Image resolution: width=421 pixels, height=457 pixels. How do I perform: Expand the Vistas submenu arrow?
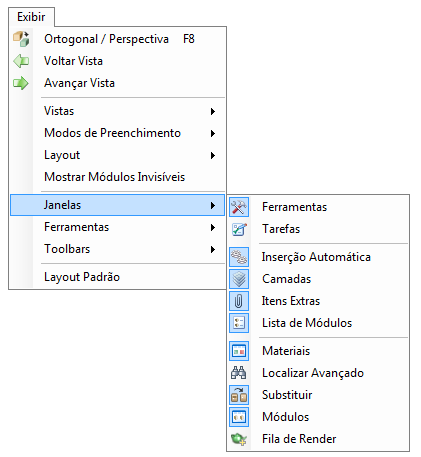[213, 111]
